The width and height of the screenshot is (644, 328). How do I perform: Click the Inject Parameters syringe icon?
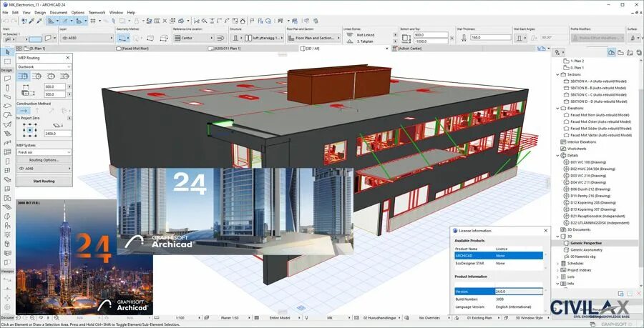coord(39,21)
